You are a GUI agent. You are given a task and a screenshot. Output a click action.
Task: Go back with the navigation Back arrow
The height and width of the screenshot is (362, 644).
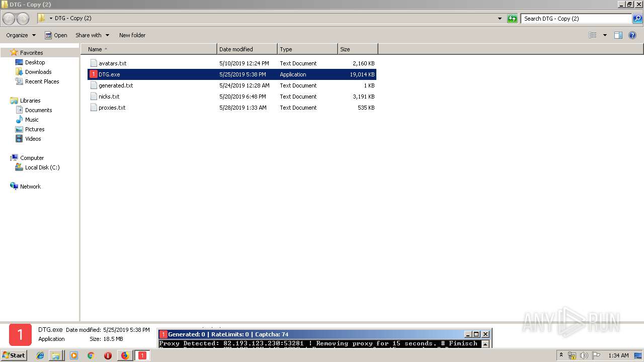click(9, 19)
